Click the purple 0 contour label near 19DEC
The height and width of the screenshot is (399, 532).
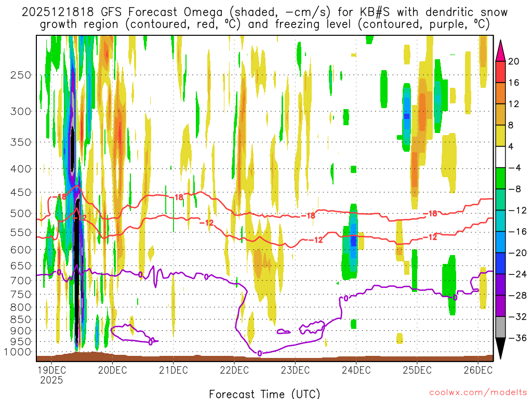point(59,272)
